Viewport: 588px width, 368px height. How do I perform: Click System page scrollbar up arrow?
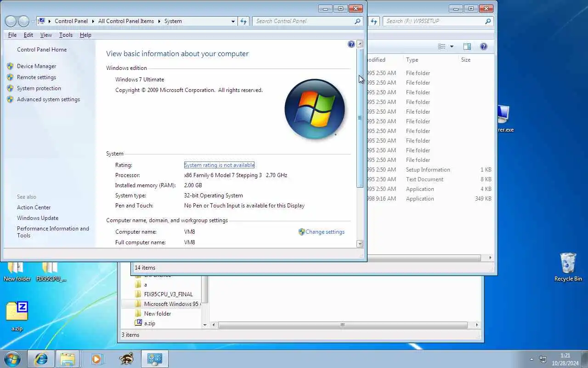360,44
